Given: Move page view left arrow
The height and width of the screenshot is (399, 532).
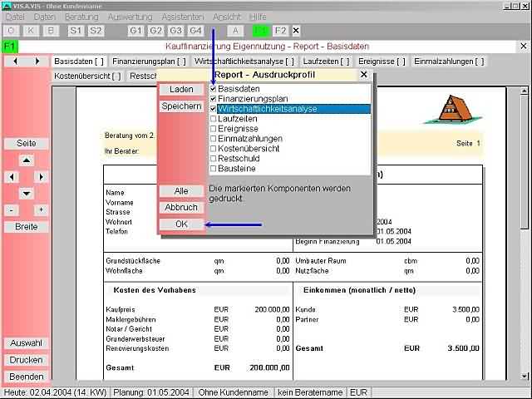Looking at the screenshot, I should click(x=12, y=177).
